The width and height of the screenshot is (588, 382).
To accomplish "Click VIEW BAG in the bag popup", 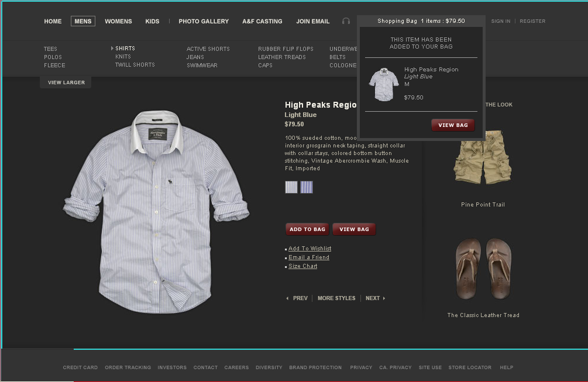I will point(453,125).
